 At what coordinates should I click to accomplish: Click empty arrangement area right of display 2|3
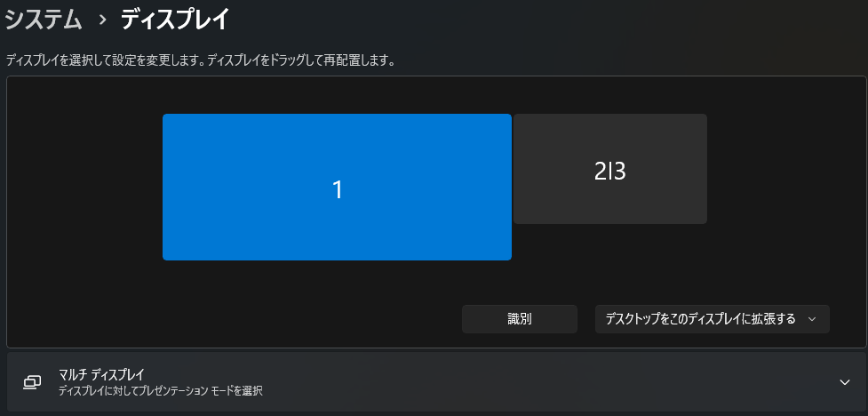[786, 169]
